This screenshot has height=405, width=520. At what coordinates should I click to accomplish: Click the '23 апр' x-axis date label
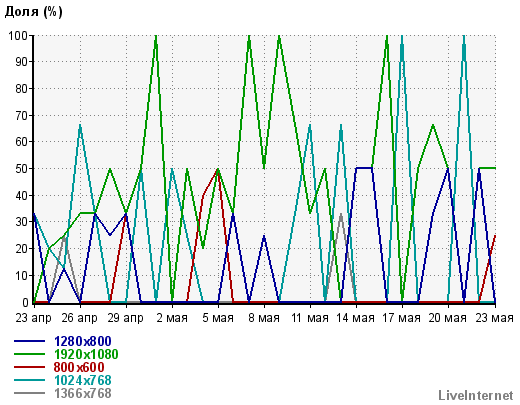click(x=33, y=318)
